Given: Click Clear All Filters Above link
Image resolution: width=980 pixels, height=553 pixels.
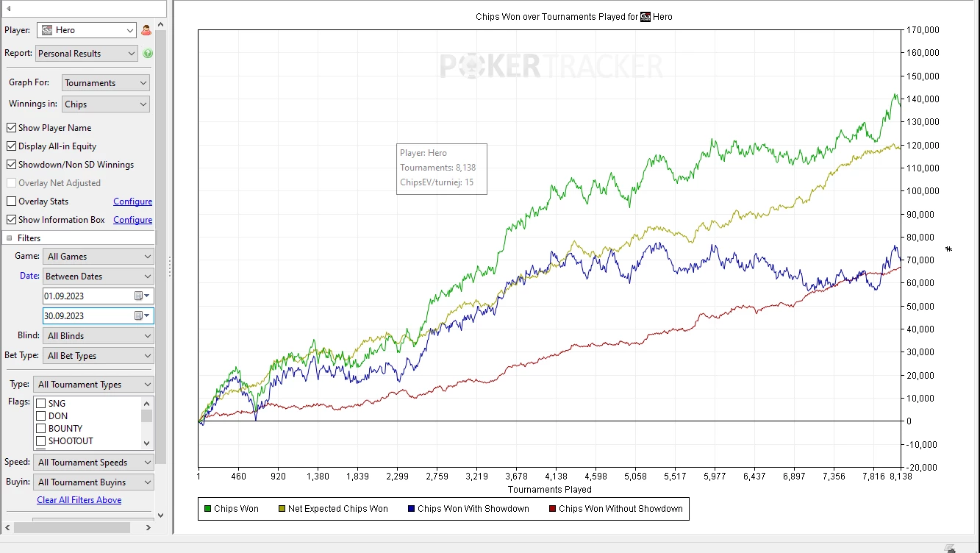Looking at the screenshot, I should pos(79,500).
